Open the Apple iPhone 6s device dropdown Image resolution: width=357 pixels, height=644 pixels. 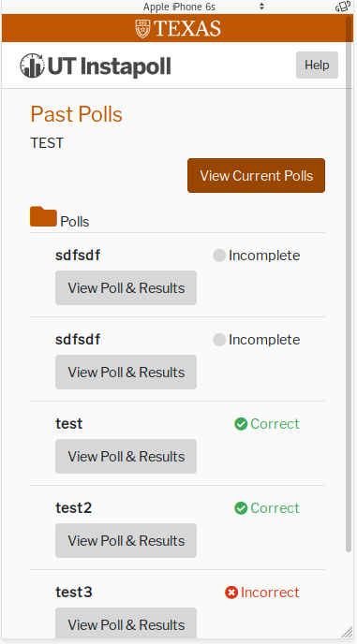[179, 7]
